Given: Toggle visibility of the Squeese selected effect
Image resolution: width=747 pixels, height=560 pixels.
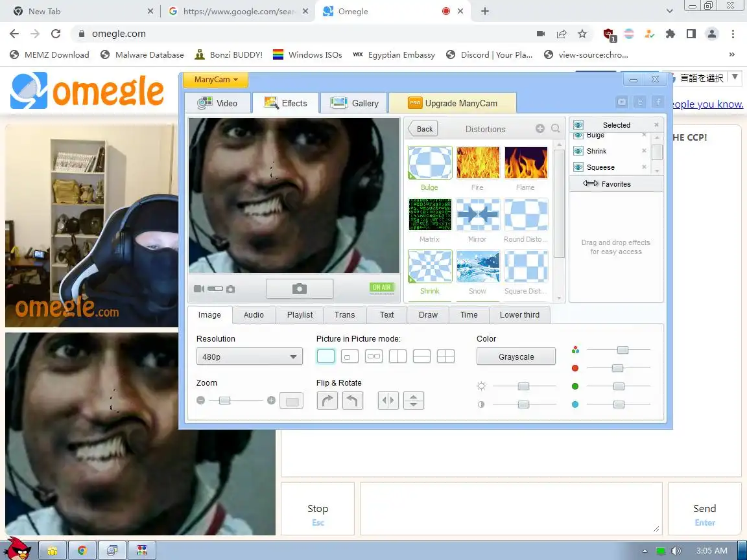Looking at the screenshot, I should point(578,167).
